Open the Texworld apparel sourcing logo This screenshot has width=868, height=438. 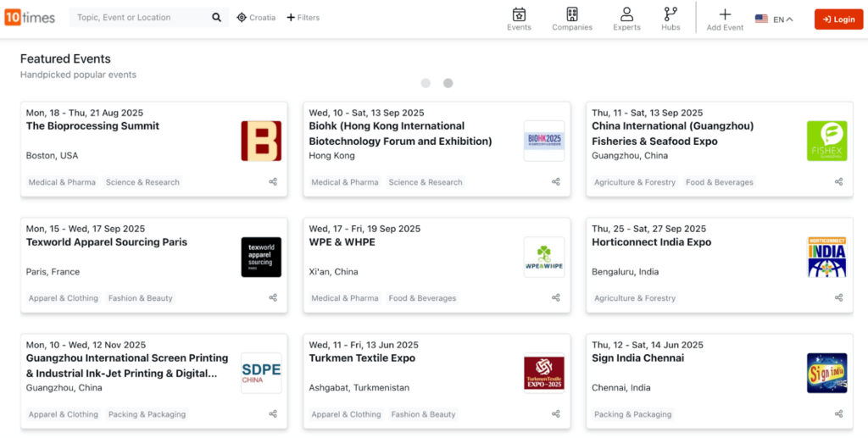(x=261, y=258)
